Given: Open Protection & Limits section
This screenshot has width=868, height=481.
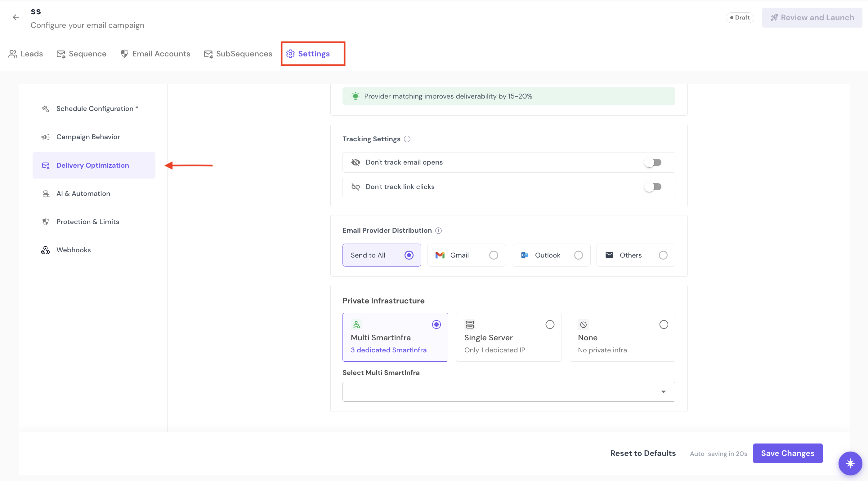Looking at the screenshot, I should pyautogui.click(x=94, y=222).
